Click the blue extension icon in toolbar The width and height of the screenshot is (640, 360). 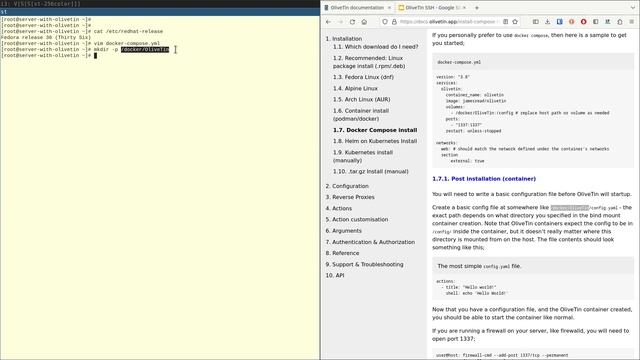tap(560, 22)
